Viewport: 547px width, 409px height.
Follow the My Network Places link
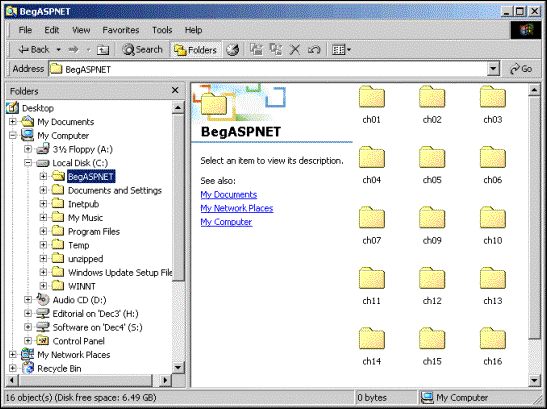tap(237, 208)
